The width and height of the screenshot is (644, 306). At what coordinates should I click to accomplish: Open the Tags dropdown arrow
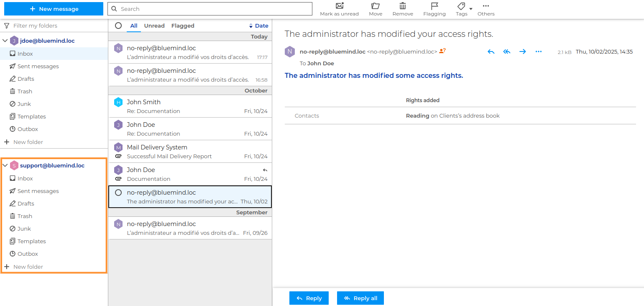click(471, 9)
